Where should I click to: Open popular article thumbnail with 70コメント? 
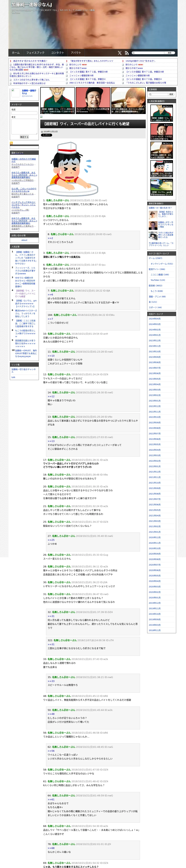(x=161, y=150)
